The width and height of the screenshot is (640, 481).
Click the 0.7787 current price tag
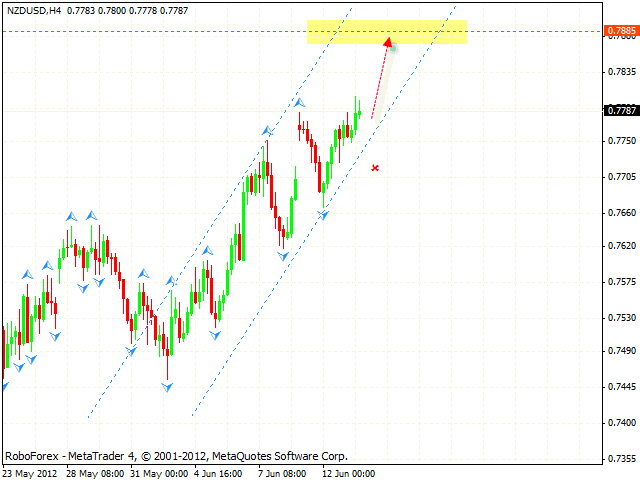[x=621, y=111]
